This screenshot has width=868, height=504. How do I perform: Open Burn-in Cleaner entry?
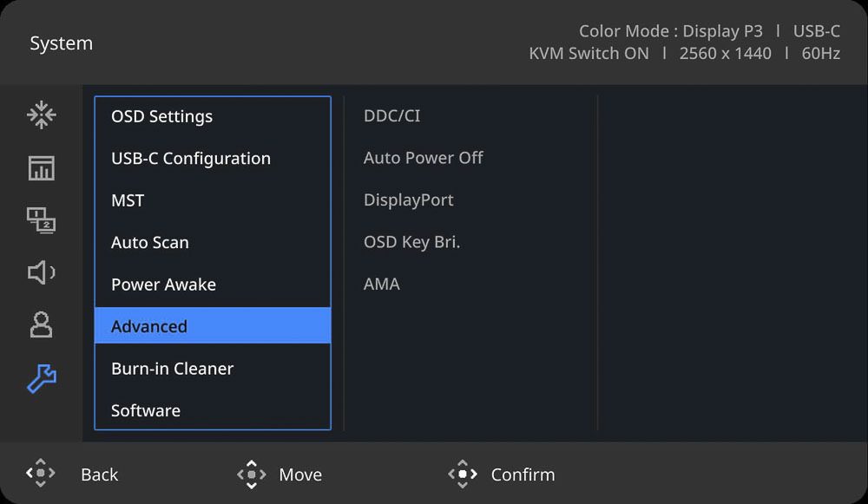click(213, 369)
